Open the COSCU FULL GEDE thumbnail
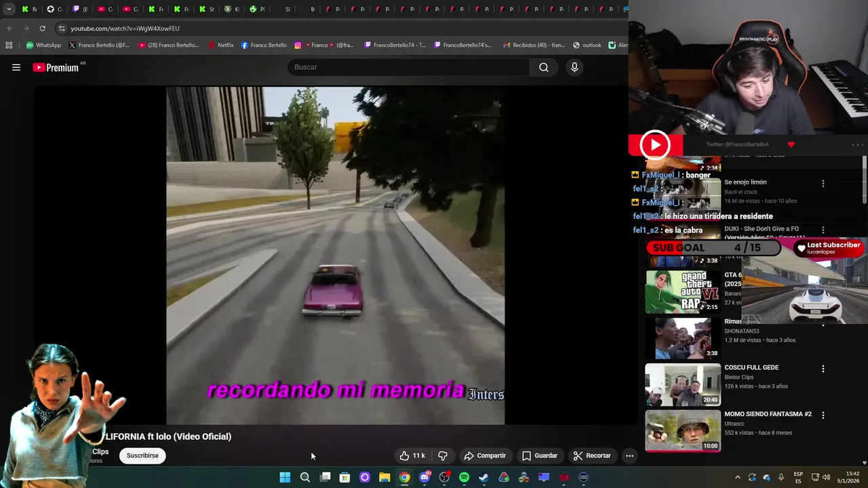The height and width of the screenshot is (488, 868). click(x=683, y=384)
